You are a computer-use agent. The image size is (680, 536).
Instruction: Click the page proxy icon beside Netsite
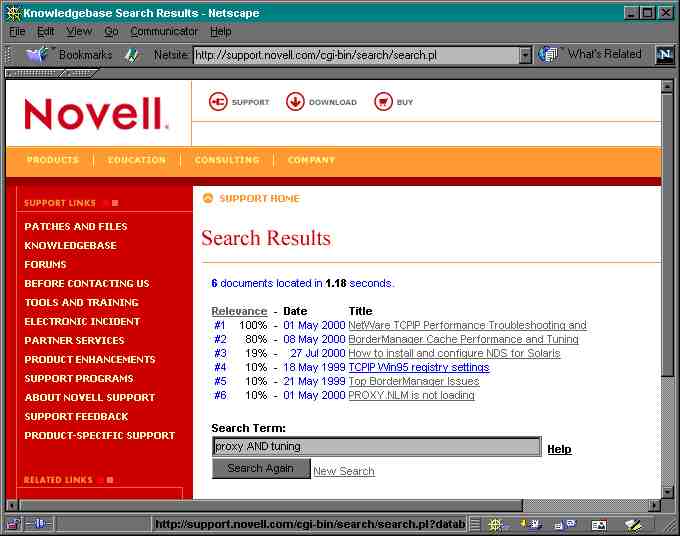[x=131, y=55]
